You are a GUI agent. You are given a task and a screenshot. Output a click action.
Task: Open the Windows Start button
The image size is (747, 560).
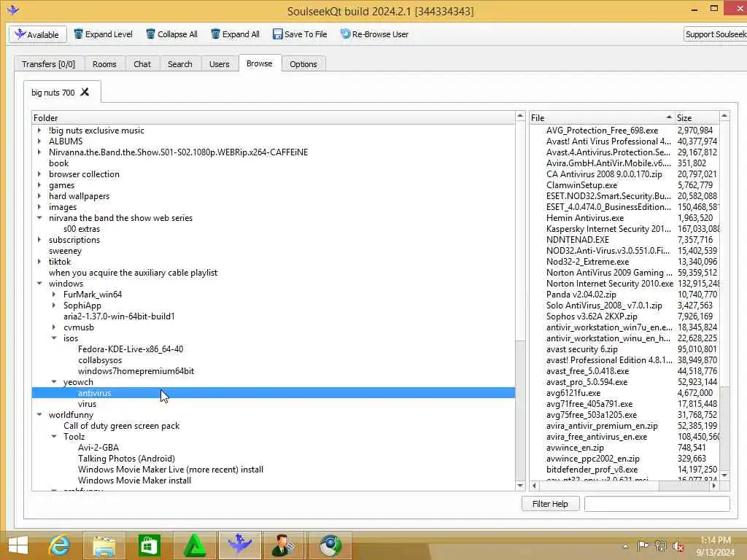click(x=18, y=545)
